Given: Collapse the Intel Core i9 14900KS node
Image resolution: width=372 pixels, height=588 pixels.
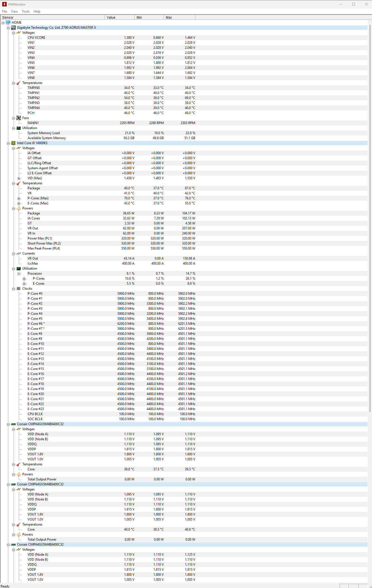Looking at the screenshot, I should [8, 143].
